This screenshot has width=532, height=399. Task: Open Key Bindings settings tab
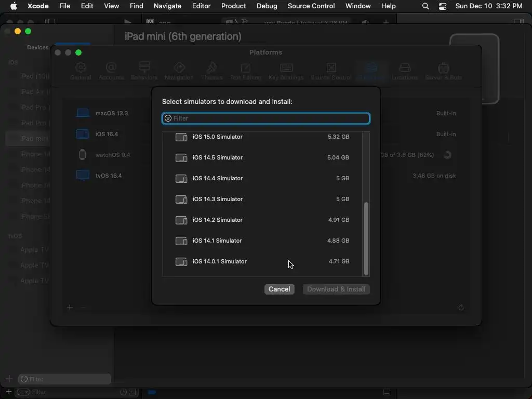pyautogui.click(x=286, y=71)
